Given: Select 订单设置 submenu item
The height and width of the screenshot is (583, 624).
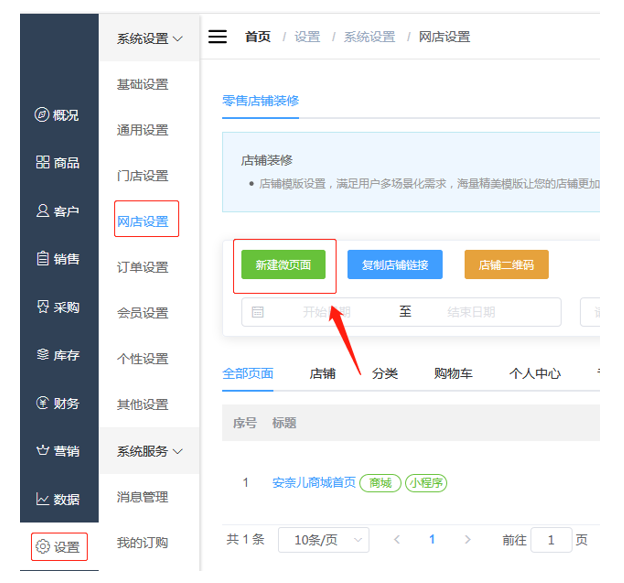Looking at the screenshot, I should tap(142, 267).
